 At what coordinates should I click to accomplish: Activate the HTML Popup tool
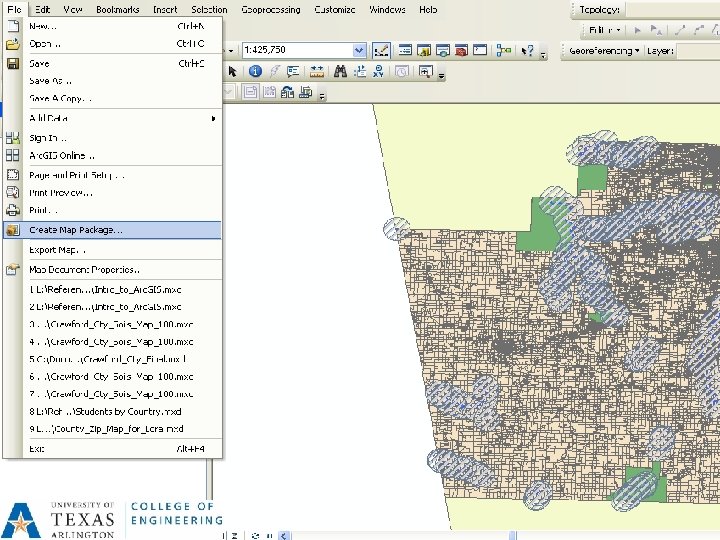click(x=293, y=71)
